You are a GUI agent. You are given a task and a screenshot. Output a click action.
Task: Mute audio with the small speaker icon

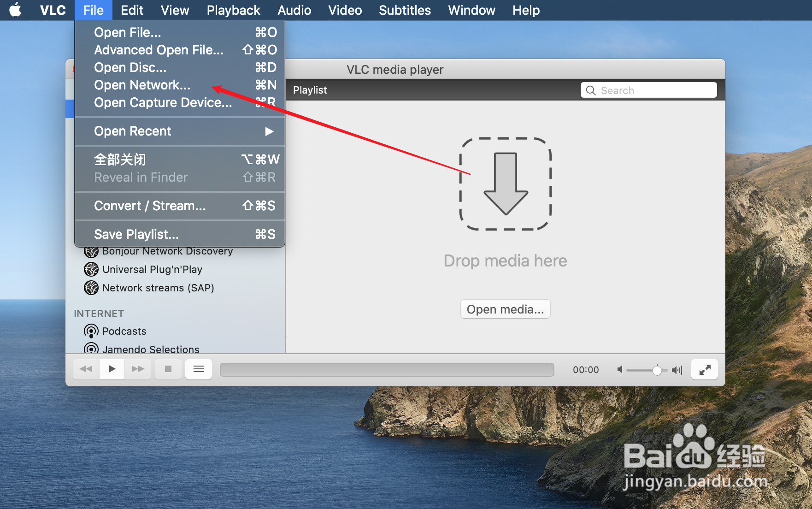point(620,369)
